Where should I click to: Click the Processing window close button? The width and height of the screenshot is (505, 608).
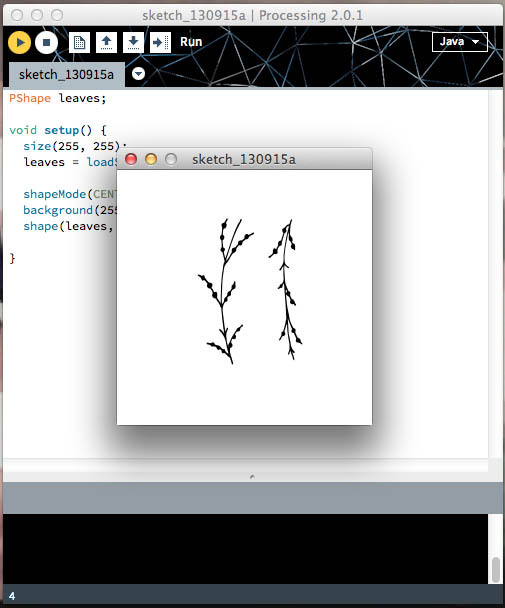tap(17, 15)
